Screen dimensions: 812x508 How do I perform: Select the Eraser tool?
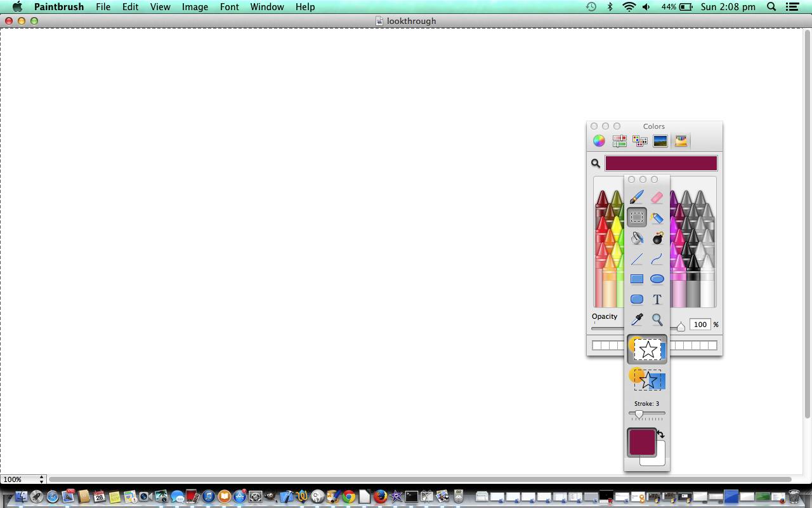(657, 197)
